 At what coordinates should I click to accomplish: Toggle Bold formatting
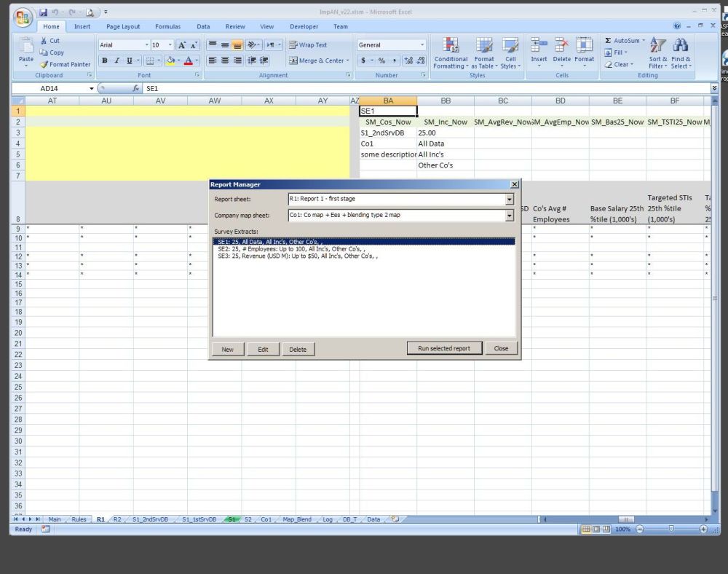pyautogui.click(x=105, y=60)
